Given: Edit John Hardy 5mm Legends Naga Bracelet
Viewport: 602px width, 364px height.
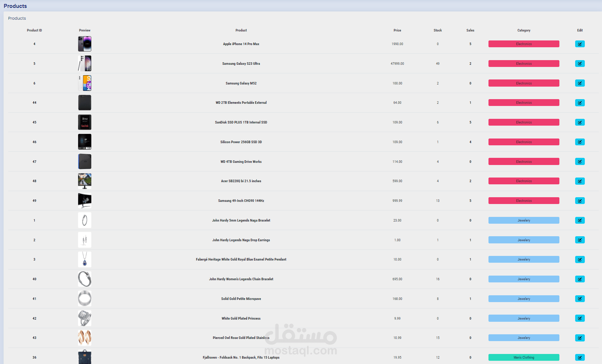Looking at the screenshot, I should pos(580,220).
